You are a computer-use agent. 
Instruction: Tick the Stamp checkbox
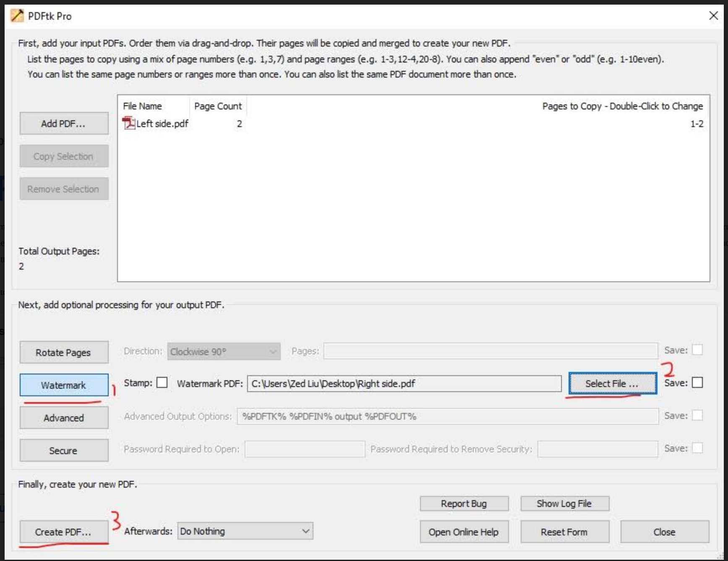click(162, 383)
